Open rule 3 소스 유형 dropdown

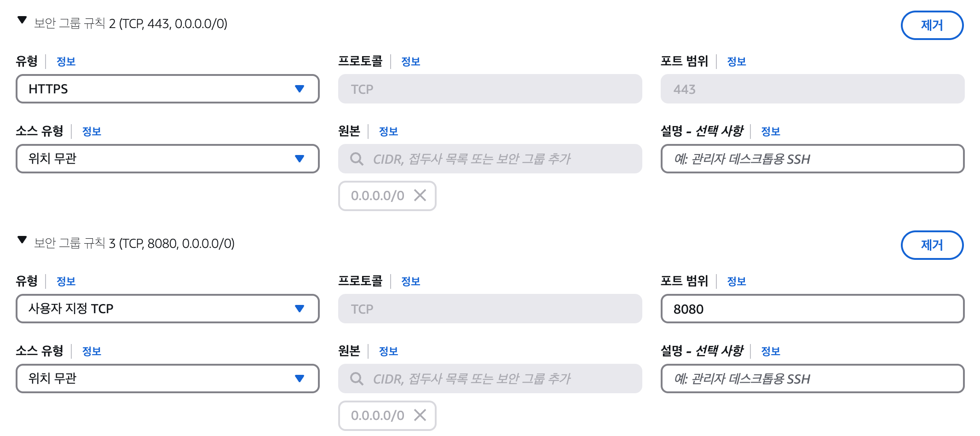[x=167, y=379]
